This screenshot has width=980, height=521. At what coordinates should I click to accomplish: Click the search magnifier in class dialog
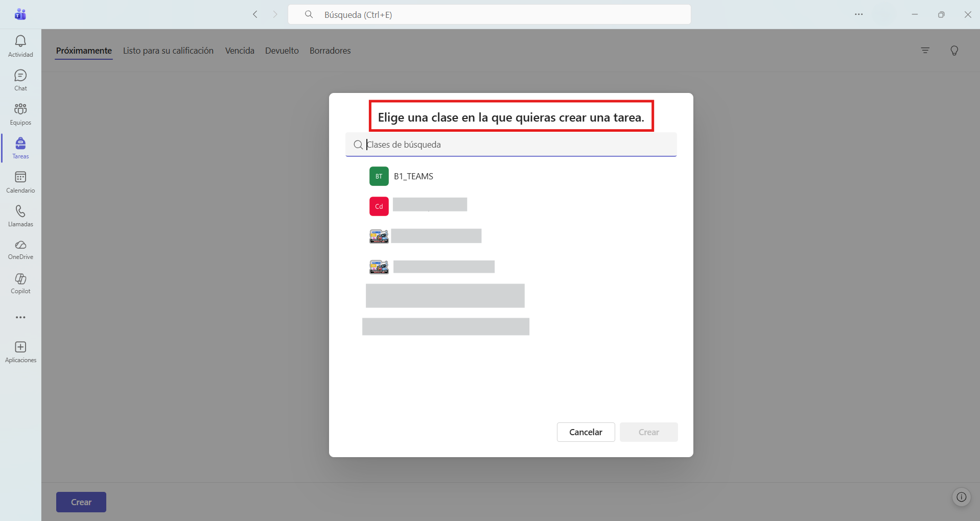pos(358,145)
